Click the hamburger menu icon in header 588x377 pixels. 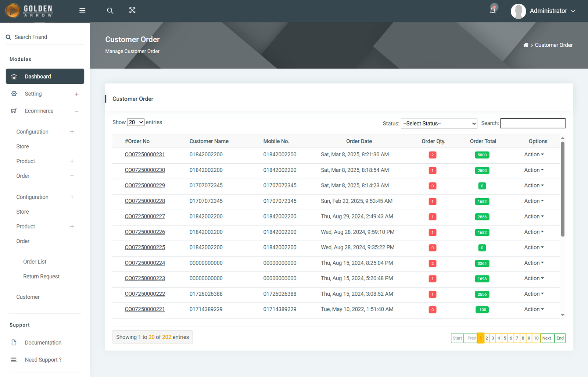coord(82,10)
